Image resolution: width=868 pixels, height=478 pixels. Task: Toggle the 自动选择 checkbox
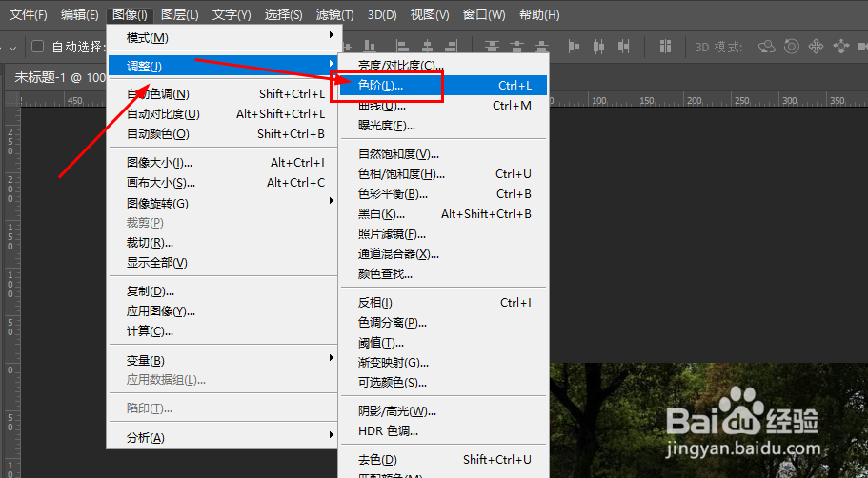click(x=37, y=47)
